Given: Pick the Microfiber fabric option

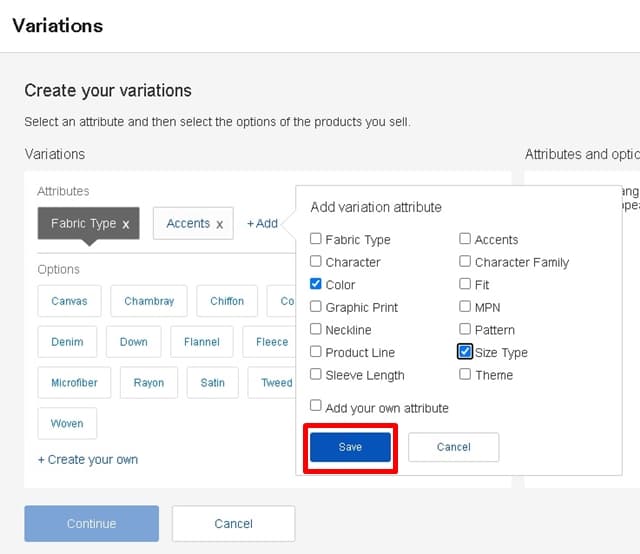Looking at the screenshot, I should coord(73,383).
